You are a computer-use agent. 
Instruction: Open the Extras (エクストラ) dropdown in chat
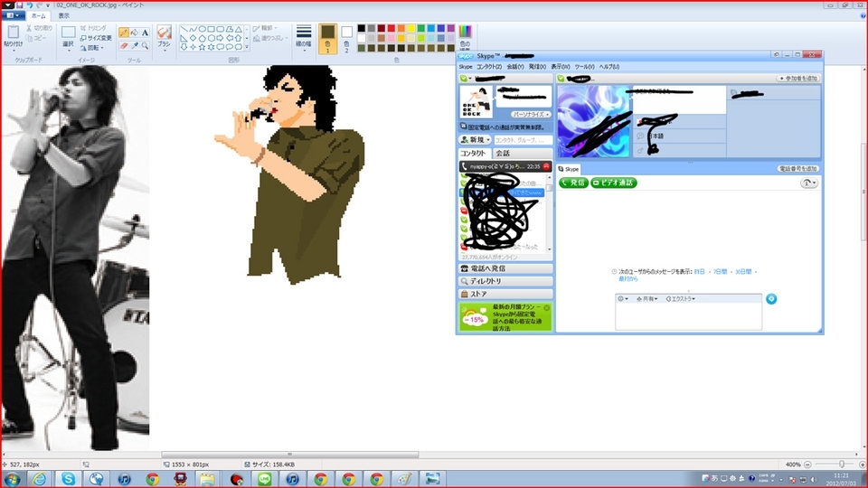click(680, 299)
